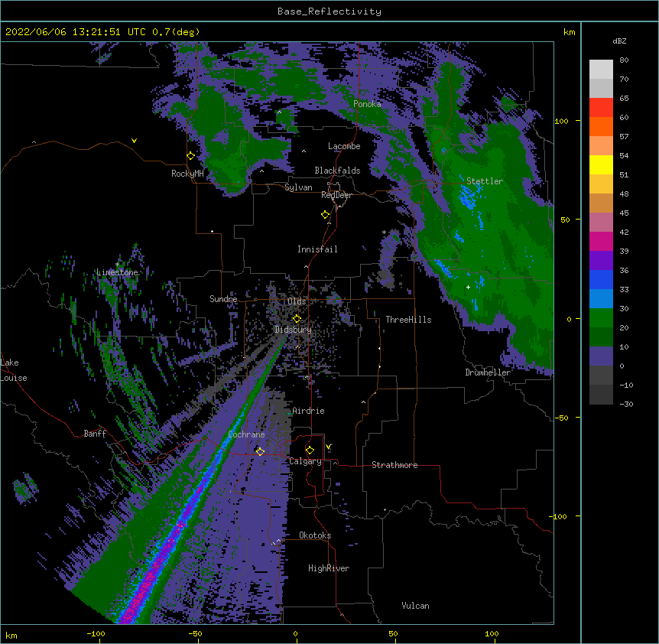The image size is (659, 644).
Task: Select the bright green 30 dBZ swatch
Action: (601, 318)
